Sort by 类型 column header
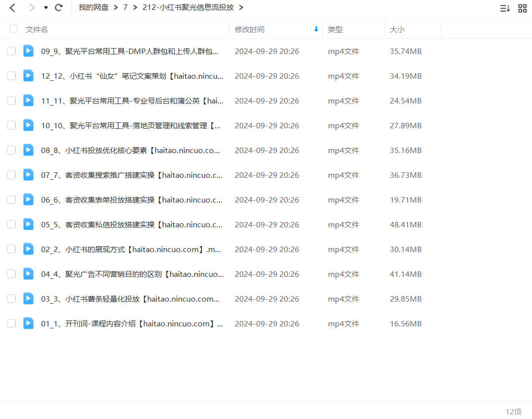Viewport: 532px width, 419px height. pos(335,30)
